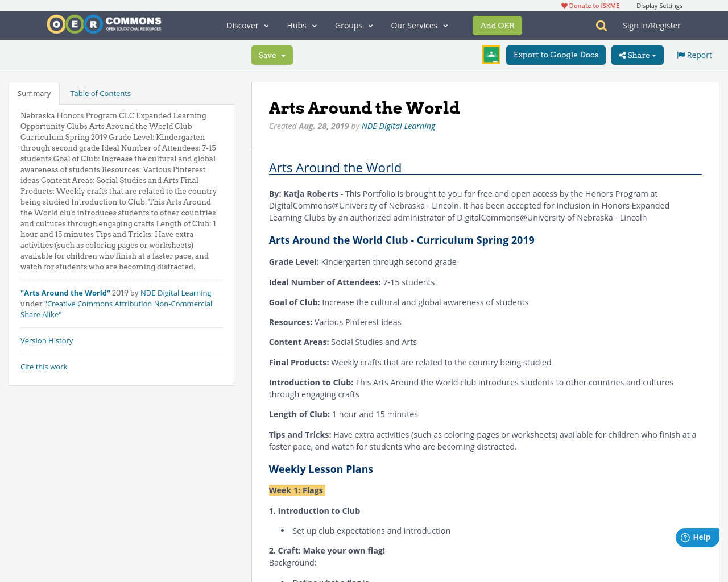Click the NDE Digital Learning author link
Viewport: 728px width, 582px height.
point(398,125)
